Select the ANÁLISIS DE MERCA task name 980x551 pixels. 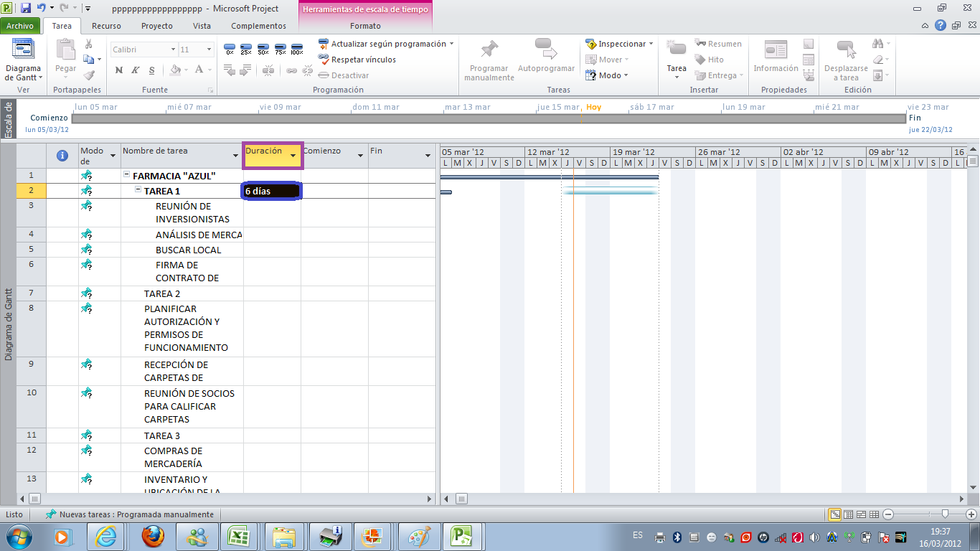199,235
